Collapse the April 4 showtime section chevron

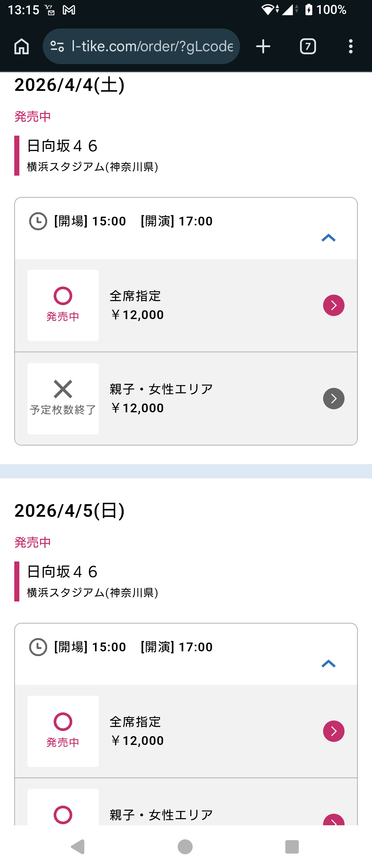[x=328, y=238]
